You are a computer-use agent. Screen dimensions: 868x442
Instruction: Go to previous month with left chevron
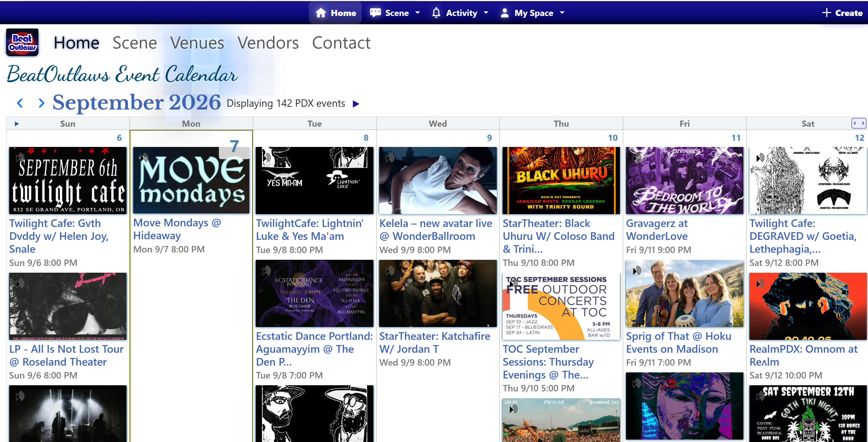tap(20, 103)
